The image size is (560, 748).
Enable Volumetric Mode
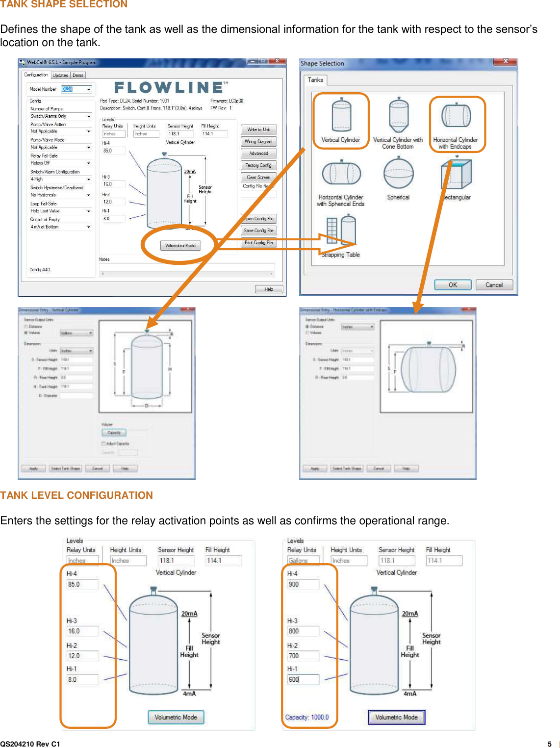coord(180,245)
